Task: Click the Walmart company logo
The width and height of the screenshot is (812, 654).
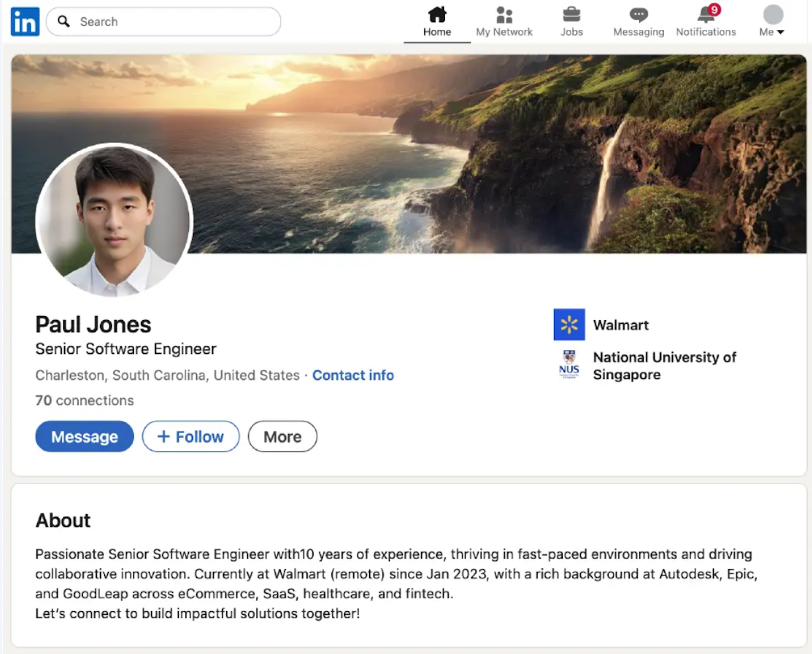Action: [569, 325]
